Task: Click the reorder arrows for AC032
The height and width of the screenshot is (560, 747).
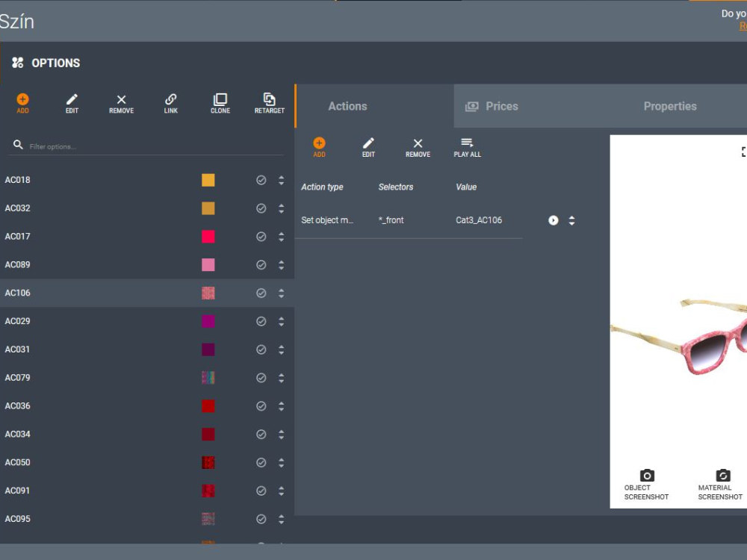Action: pos(281,208)
